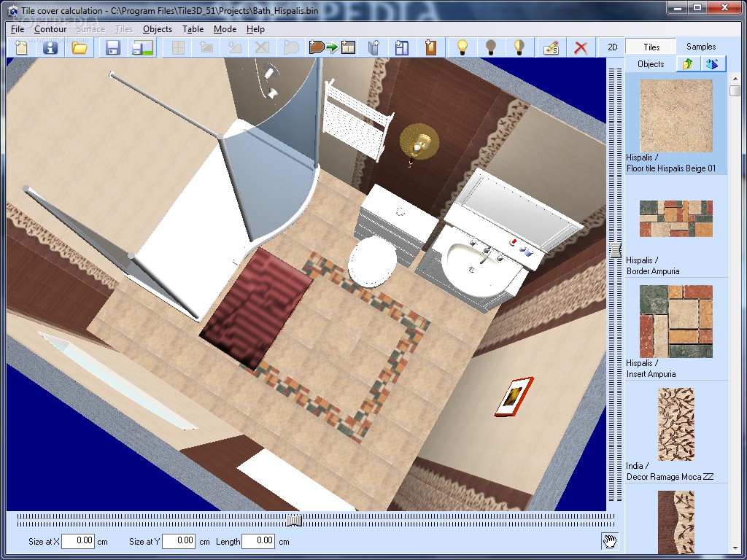Click the green up-arrow folder icon
Screen dimensions: 747x560
click(x=687, y=64)
